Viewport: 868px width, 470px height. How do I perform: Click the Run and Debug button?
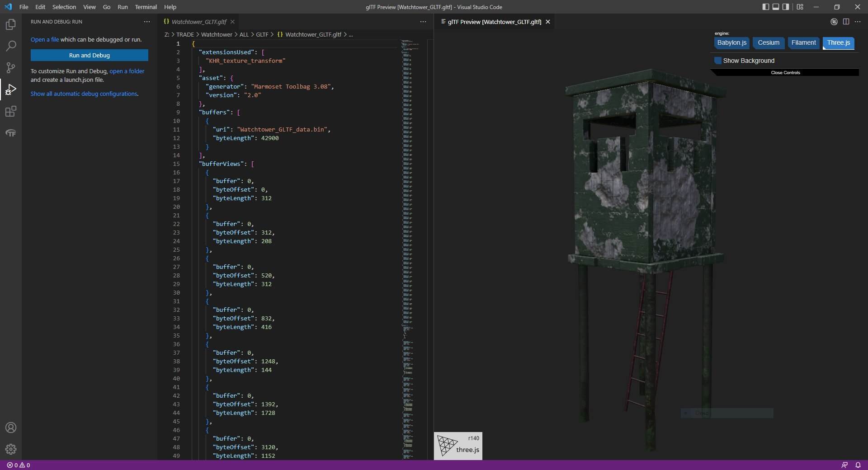(x=90, y=55)
